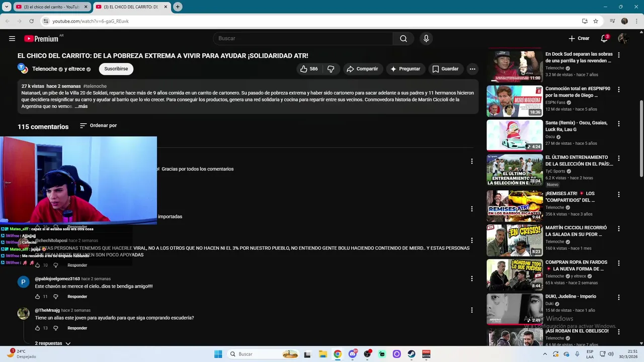The height and width of the screenshot is (362, 644).
Task: Reply to pablojoelgomez3163 with Responder
Action: (x=77, y=297)
